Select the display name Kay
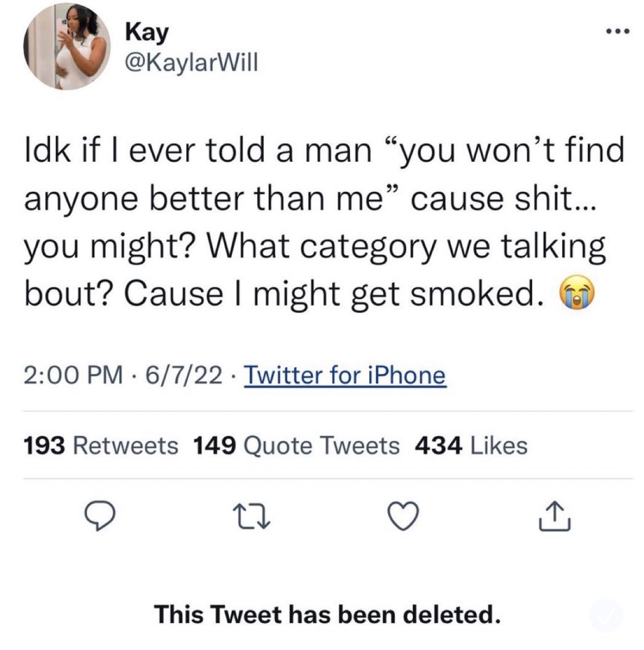The image size is (644, 650). [x=147, y=33]
